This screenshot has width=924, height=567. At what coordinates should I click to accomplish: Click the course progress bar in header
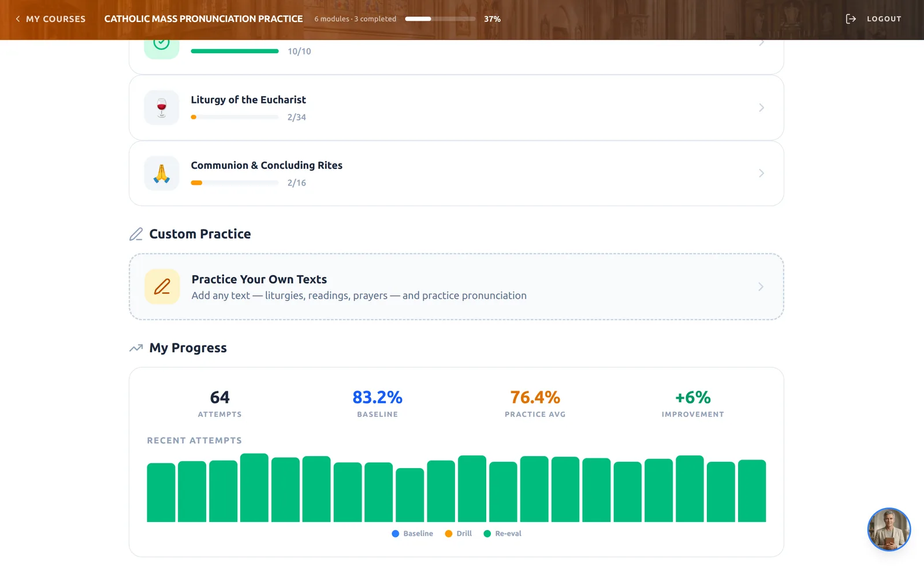[x=440, y=19]
